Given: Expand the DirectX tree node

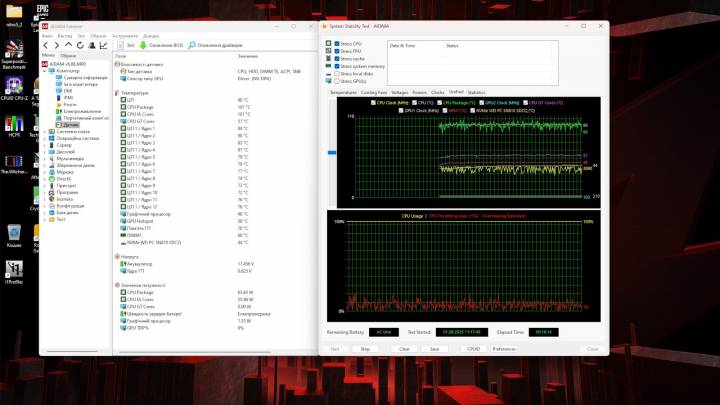Looking at the screenshot, I should (x=45, y=179).
